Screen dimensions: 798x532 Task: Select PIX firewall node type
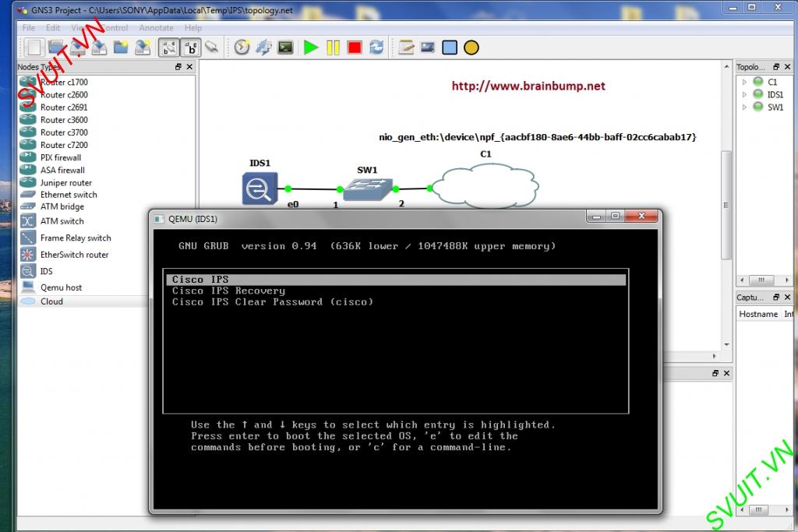61,157
